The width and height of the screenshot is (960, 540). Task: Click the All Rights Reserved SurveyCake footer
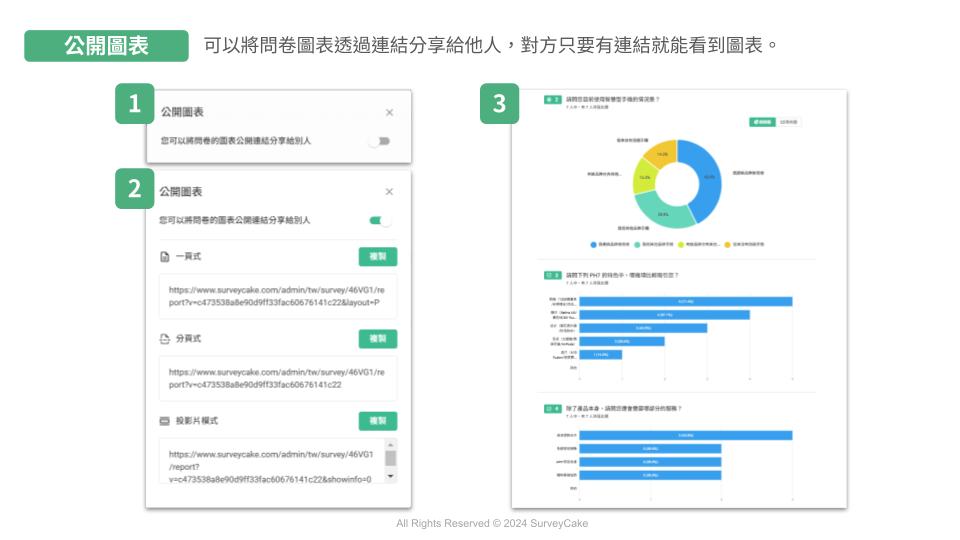coord(492,523)
